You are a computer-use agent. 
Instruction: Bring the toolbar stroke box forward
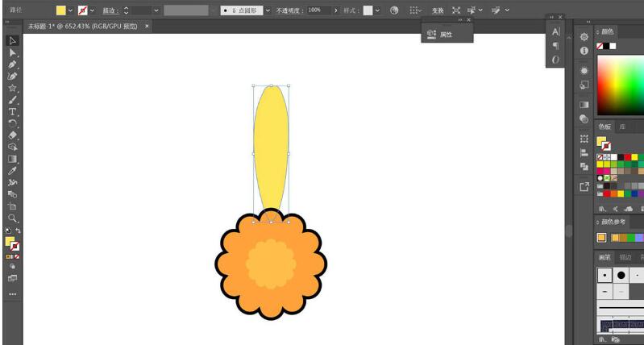pyautogui.click(x=15, y=246)
